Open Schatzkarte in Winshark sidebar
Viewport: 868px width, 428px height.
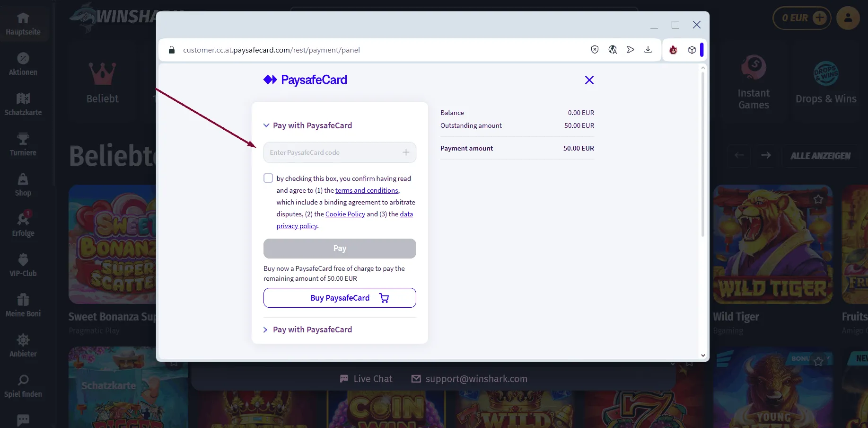pos(23,104)
